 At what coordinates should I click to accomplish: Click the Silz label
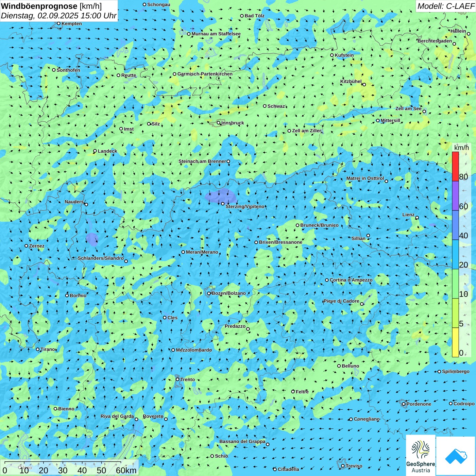(156, 124)
